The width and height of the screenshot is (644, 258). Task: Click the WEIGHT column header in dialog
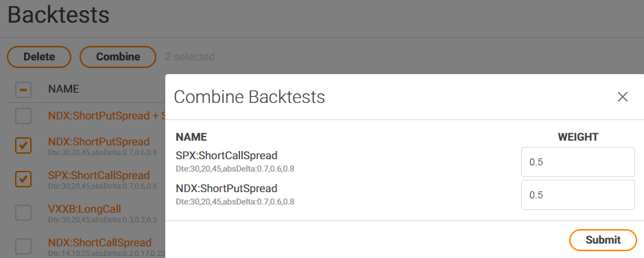[x=578, y=137]
